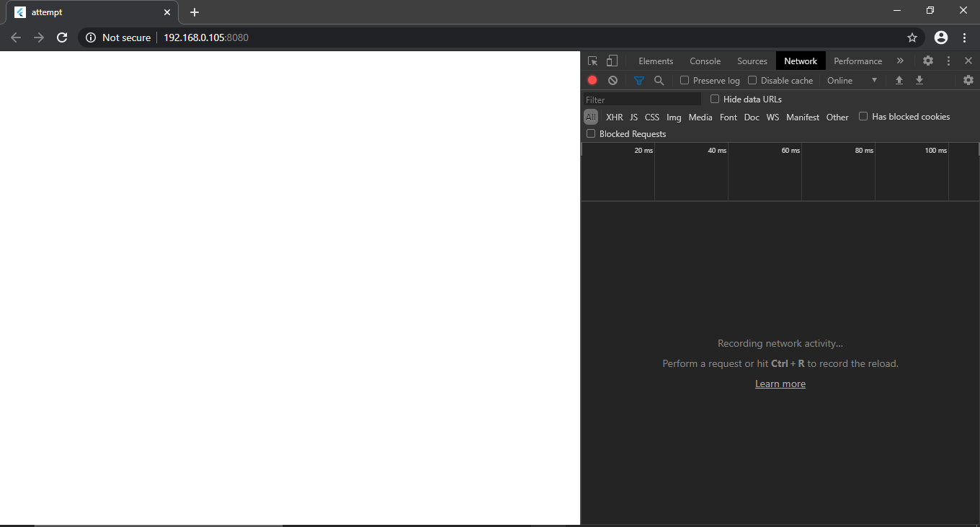Image resolution: width=980 pixels, height=527 pixels.
Task: Select the inspect element cursor tool
Action: 592,61
